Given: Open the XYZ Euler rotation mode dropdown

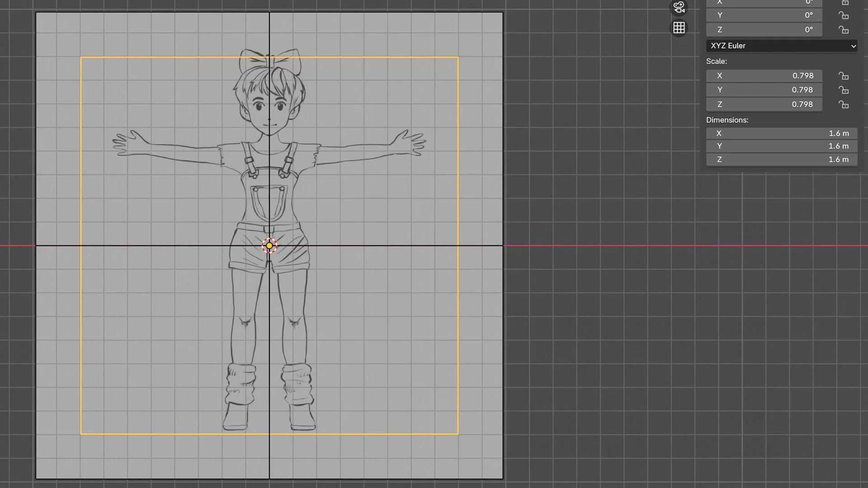Looking at the screenshot, I should (x=781, y=46).
